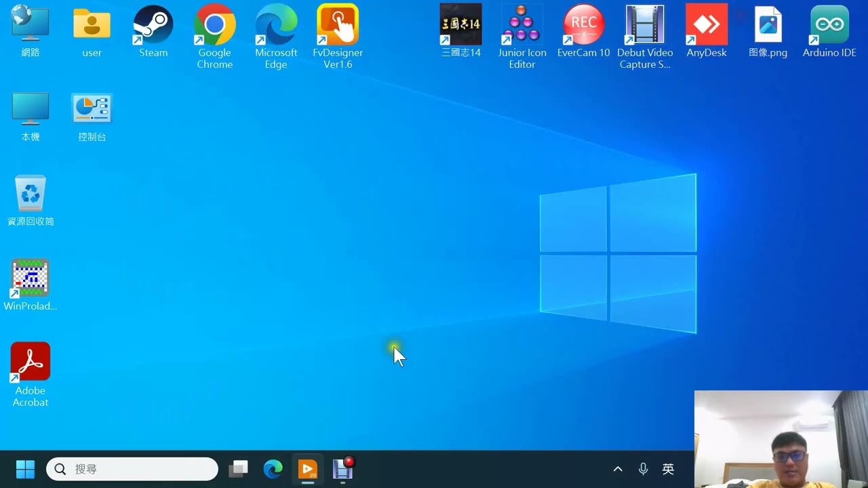Viewport: 868px width, 488px height.
Task: Select the 图像.png file icon
Action: click(768, 30)
